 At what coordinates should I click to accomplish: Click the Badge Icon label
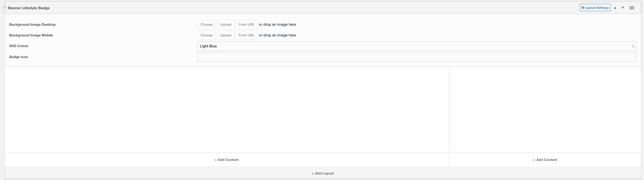(x=19, y=57)
